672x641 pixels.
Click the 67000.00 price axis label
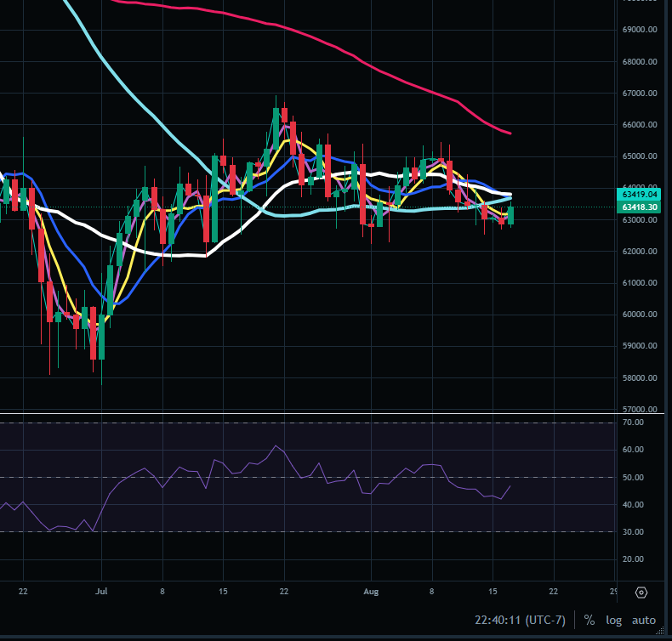click(x=640, y=93)
